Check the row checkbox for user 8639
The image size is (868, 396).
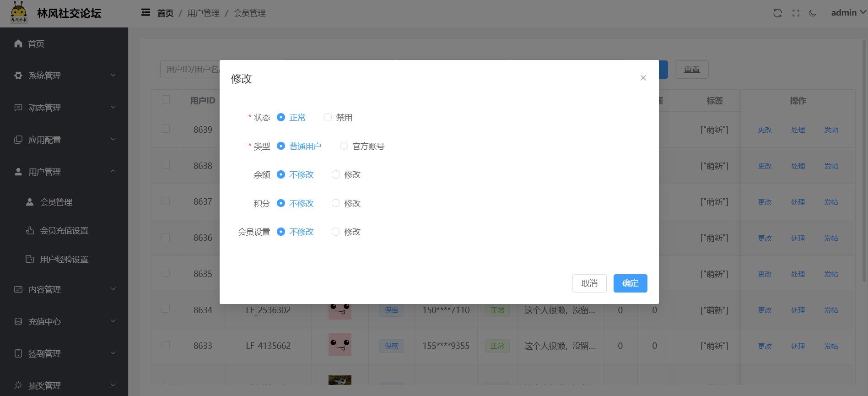(x=166, y=129)
